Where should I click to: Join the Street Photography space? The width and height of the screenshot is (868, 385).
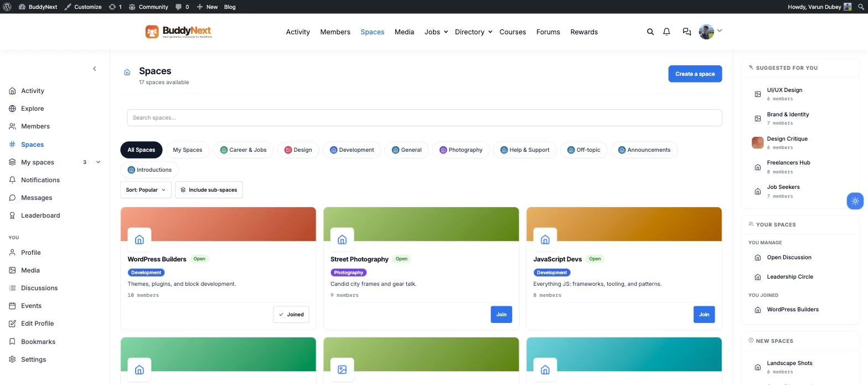(x=501, y=315)
